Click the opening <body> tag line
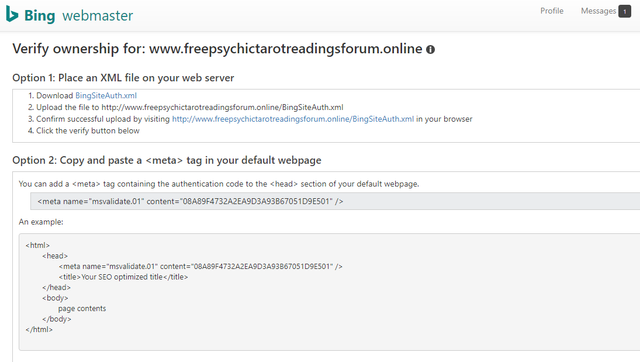 coord(55,298)
